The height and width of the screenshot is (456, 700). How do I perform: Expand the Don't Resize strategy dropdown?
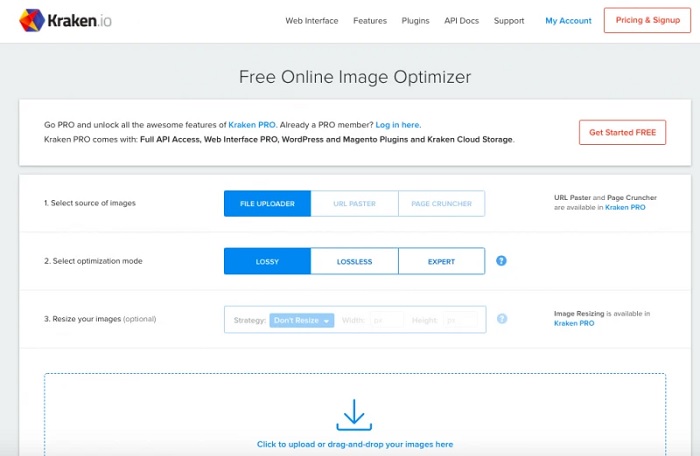(301, 320)
